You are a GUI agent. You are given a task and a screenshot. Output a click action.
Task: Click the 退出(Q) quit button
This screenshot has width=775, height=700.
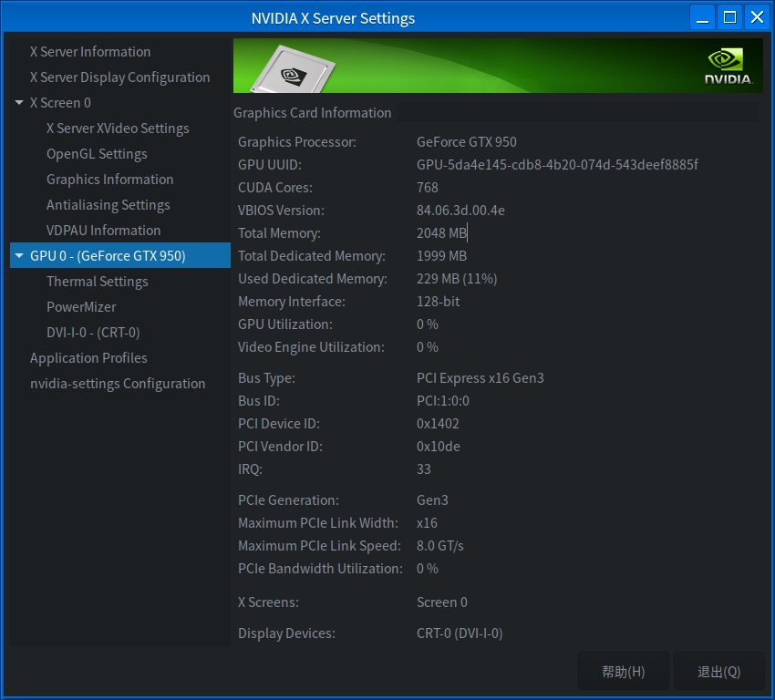[719, 672]
